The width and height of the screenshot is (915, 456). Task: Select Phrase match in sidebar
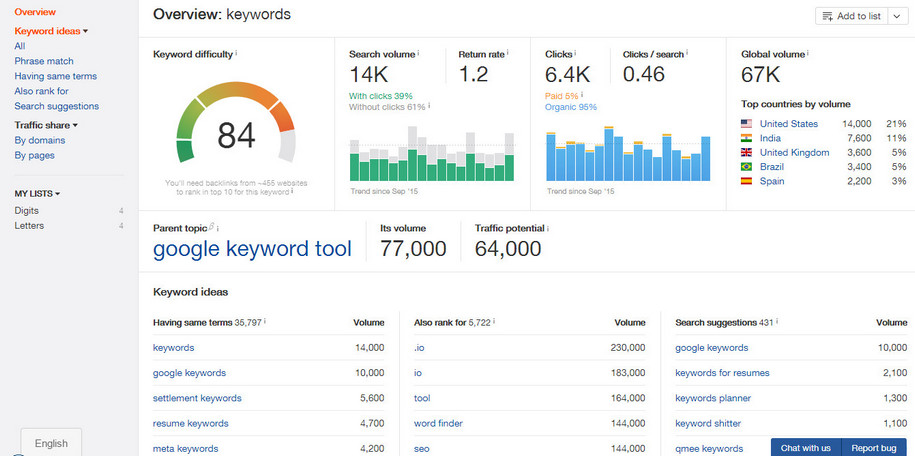click(44, 61)
